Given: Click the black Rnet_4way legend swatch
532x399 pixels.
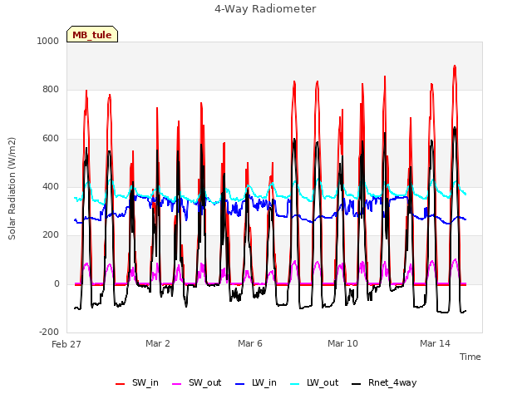Looking at the screenshot, I should [356, 384].
